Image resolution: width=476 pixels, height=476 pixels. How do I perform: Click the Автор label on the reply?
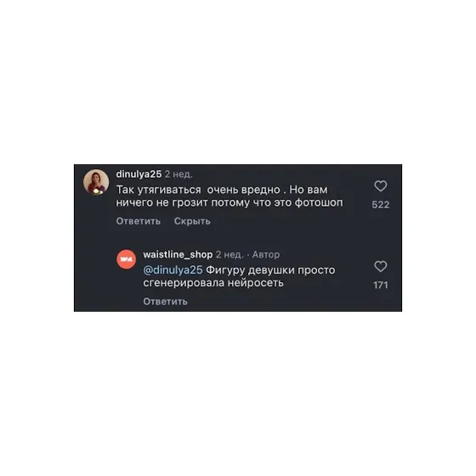pos(266,254)
